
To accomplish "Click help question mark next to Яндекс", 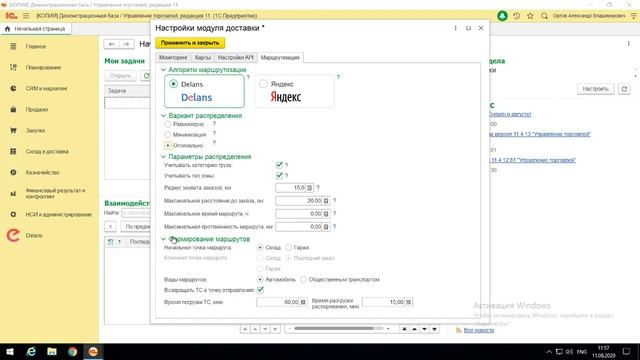I will point(338,77).
